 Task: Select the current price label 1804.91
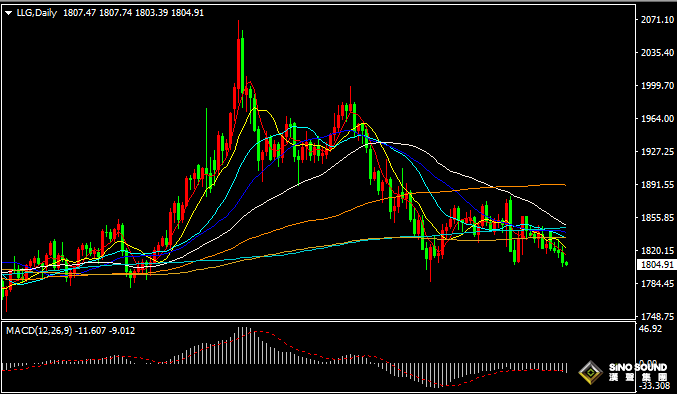tap(657, 264)
